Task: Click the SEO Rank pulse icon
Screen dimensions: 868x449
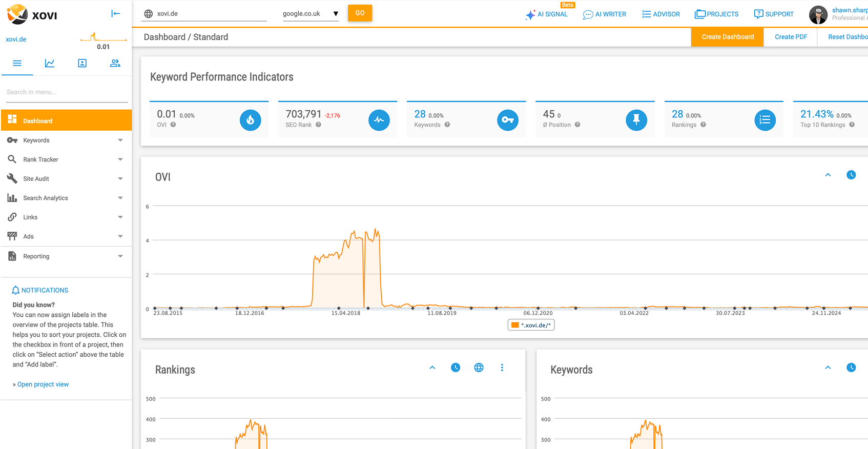Action: click(x=379, y=120)
